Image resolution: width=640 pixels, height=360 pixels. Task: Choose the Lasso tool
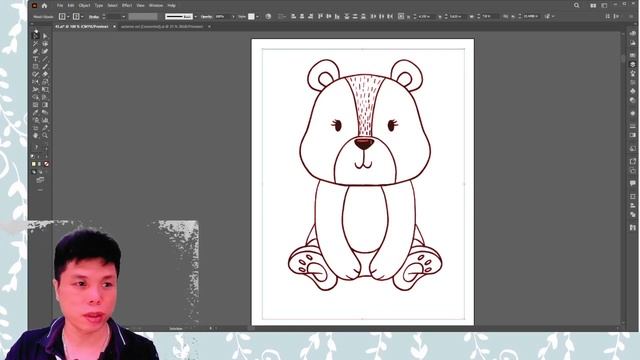[x=45, y=44]
